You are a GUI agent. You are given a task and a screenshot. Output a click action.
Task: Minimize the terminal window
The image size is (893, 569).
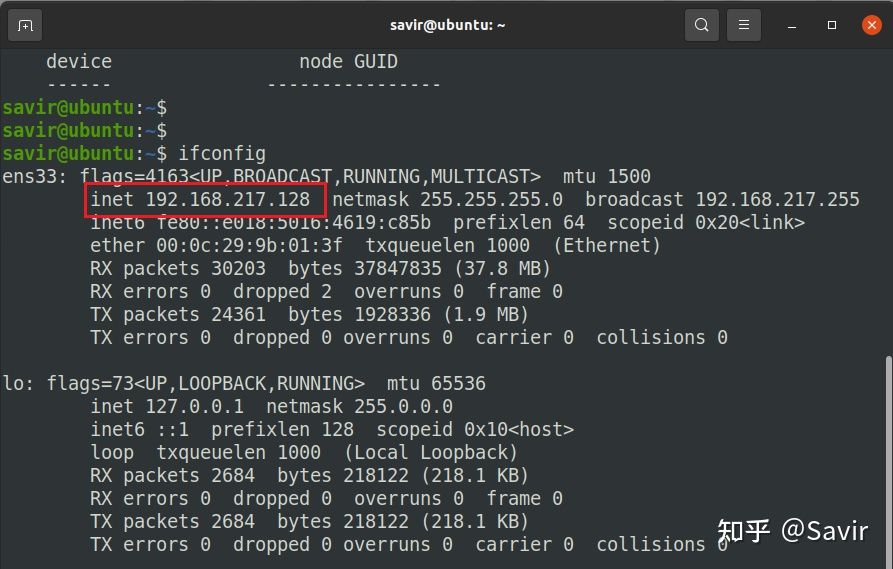792,26
